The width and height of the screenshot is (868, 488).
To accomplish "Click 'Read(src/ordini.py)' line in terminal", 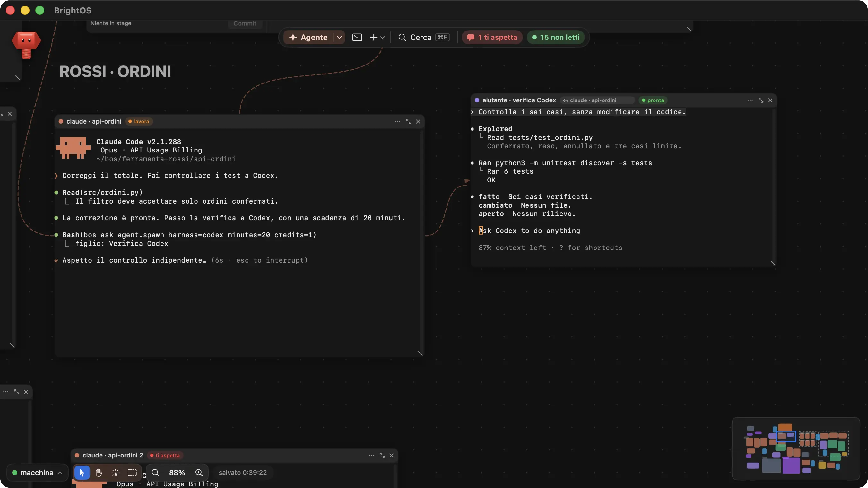I will pyautogui.click(x=102, y=192).
